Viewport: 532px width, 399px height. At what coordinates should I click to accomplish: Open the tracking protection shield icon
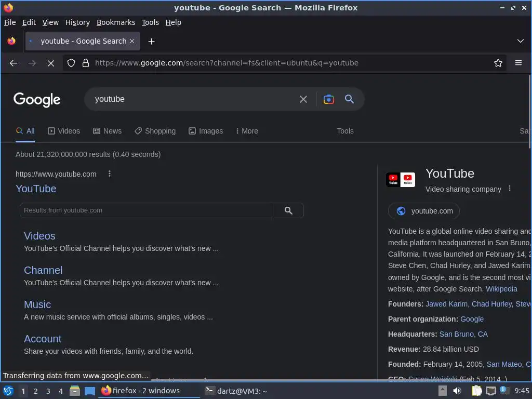click(x=71, y=63)
